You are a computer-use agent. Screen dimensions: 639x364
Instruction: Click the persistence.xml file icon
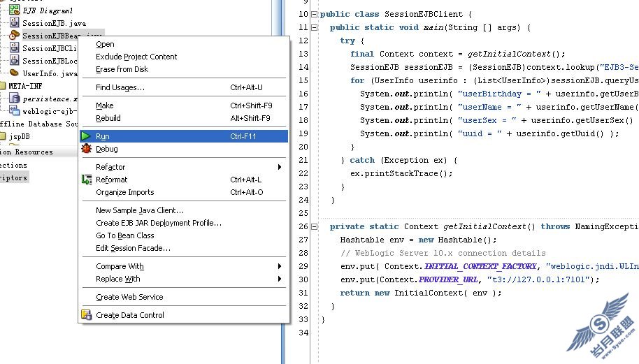[x=14, y=98]
